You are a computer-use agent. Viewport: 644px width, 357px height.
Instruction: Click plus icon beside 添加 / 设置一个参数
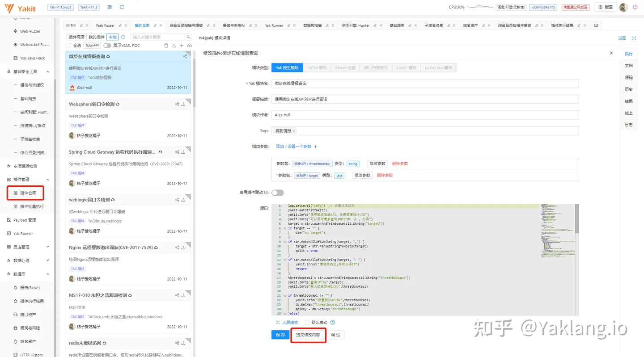click(315, 147)
